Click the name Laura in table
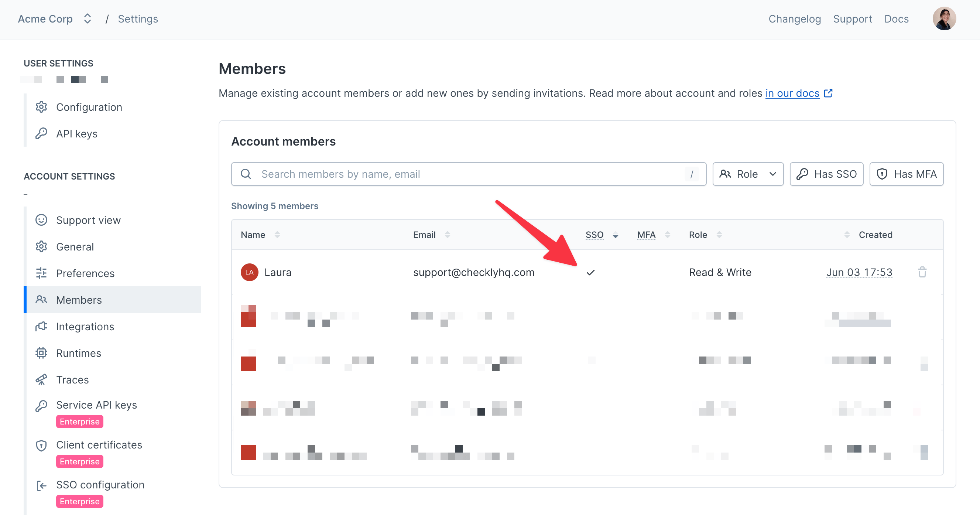The image size is (980, 515). click(278, 272)
